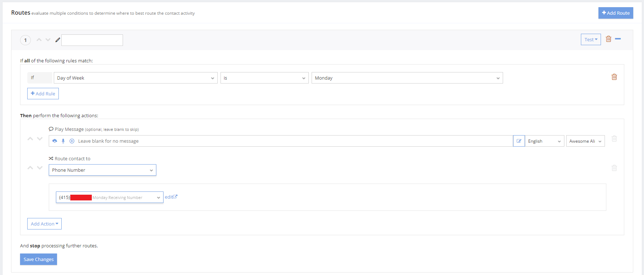This screenshot has width=644, height=275.
Task: Change the 'is' operator dropdown
Action: pos(264,78)
